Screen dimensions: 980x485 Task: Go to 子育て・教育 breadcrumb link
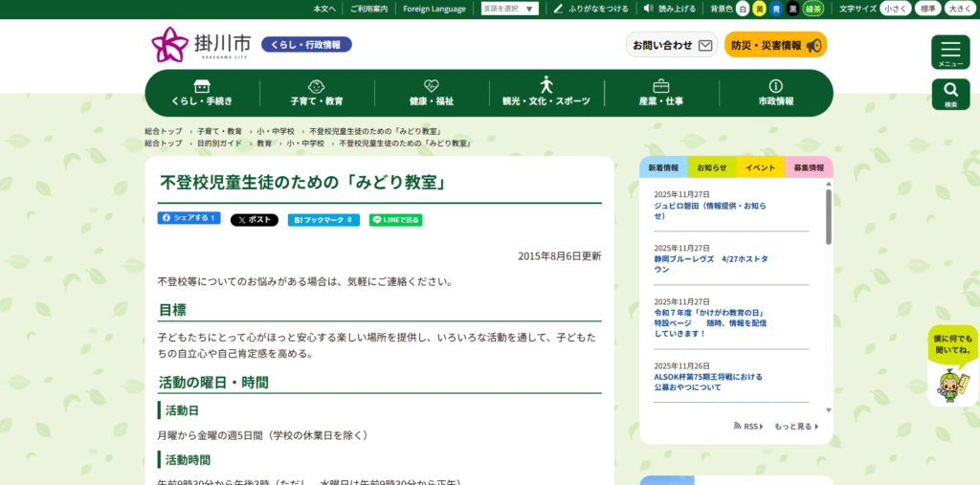tap(219, 131)
